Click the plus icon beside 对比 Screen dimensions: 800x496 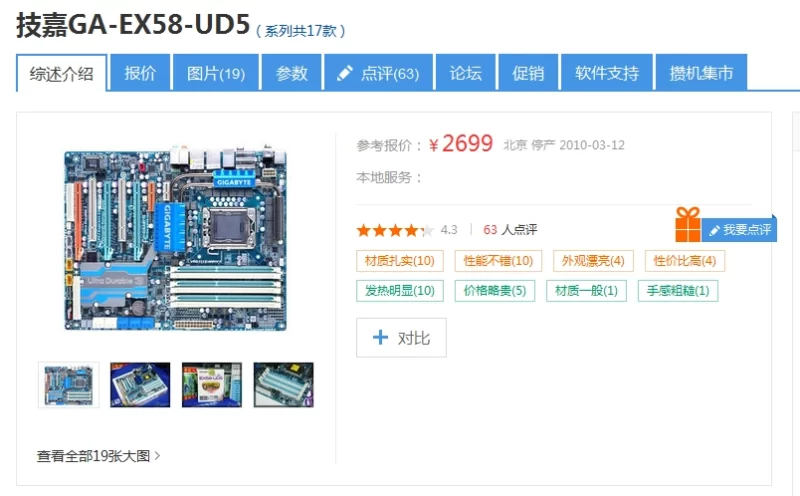(380, 337)
